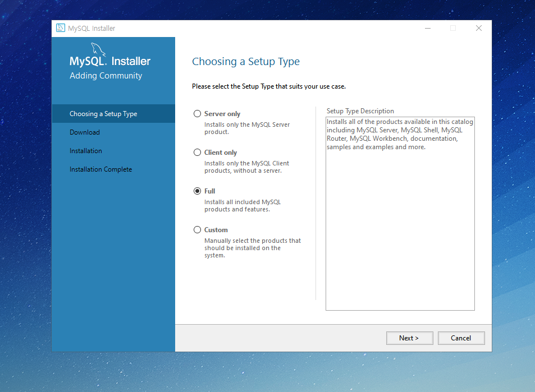Select the Server only radio button
This screenshot has width=535, height=392.
[197, 113]
